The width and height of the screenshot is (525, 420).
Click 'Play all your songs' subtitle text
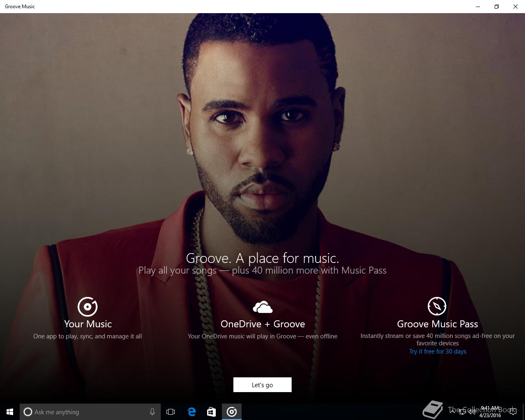point(178,270)
